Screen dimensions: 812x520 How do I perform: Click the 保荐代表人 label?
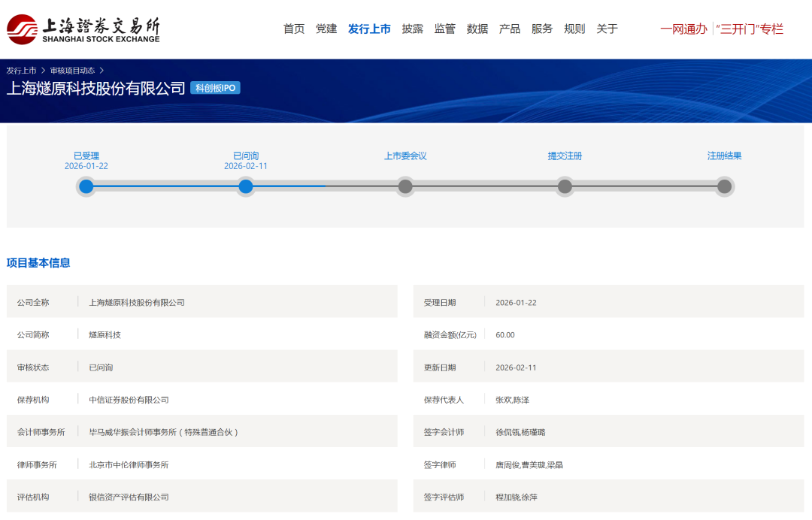(444, 400)
